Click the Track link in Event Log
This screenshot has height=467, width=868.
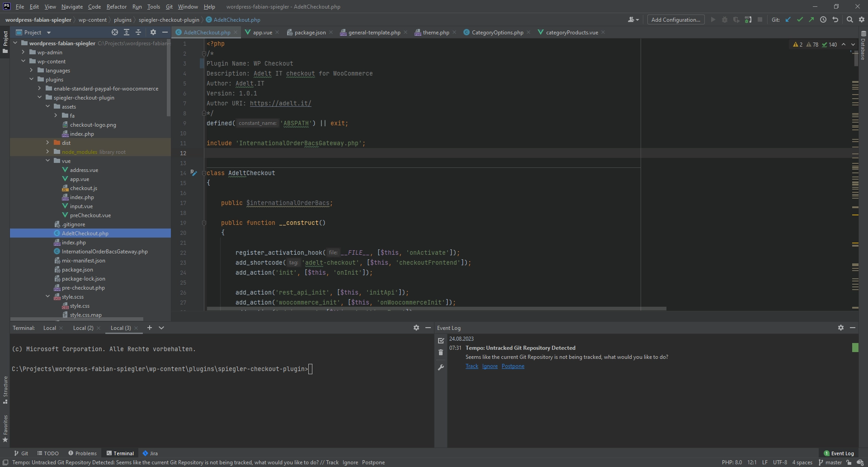[472, 366]
